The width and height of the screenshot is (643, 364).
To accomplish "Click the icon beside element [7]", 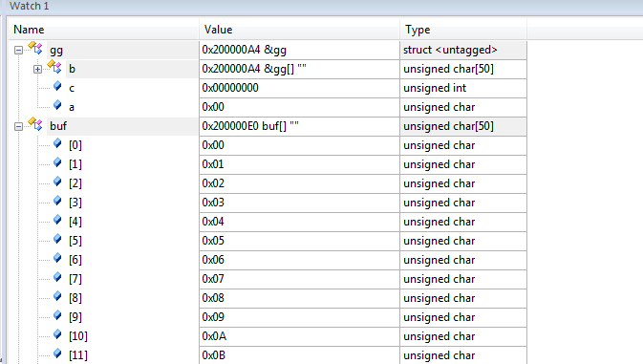I will pos(57,277).
